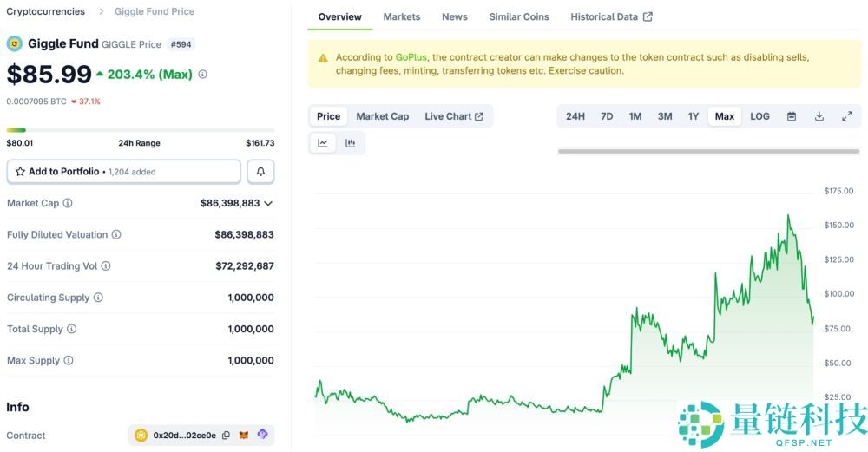The image size is (868, 452).
Task: Click the BNB chain icon in contract
Action: [x=141, y=436]
